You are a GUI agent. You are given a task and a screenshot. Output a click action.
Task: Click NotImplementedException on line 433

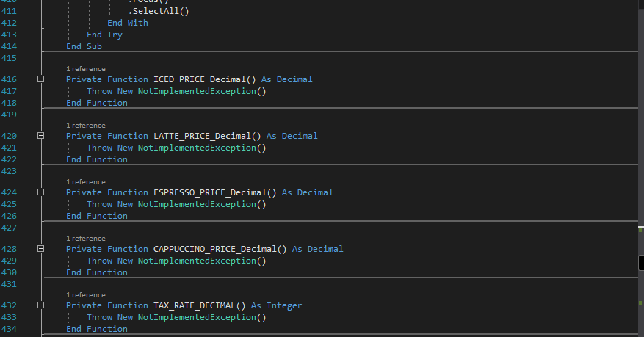(197, 318)
